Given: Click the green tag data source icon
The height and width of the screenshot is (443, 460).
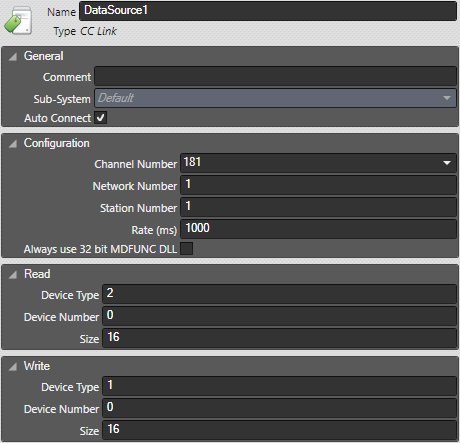Looking at the screenshot, I should click(18, 21).
